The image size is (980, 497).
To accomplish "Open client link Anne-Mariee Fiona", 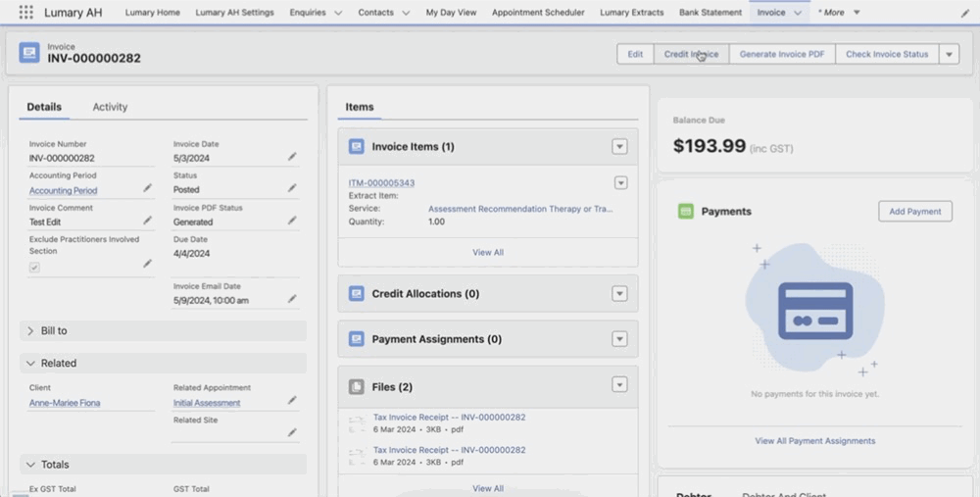I will [x=65, y=403].
